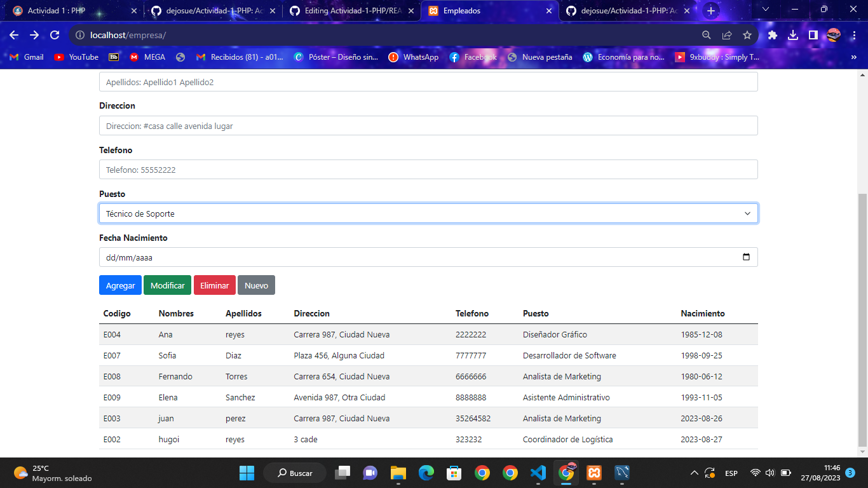Open Visual Studio Code from the taskbar
The height and width of the screenshot is (488, 868).
[x=538, y=473]
